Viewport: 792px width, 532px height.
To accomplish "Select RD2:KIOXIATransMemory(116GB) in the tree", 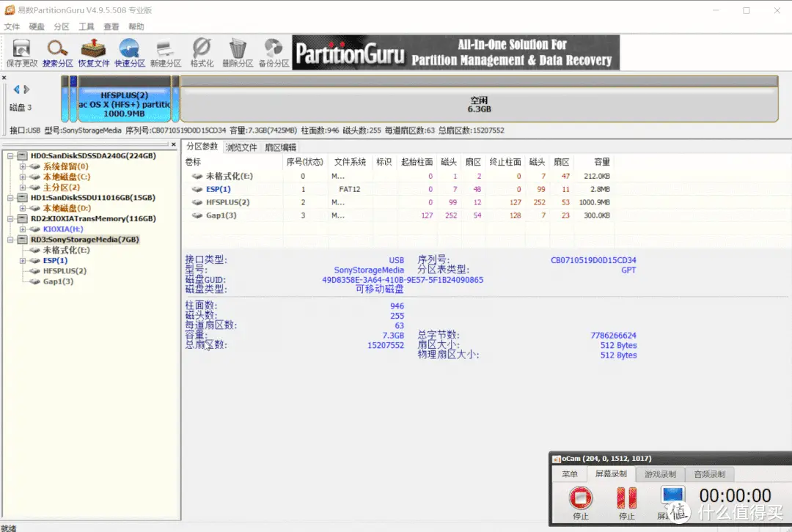I will coord(93,218).
